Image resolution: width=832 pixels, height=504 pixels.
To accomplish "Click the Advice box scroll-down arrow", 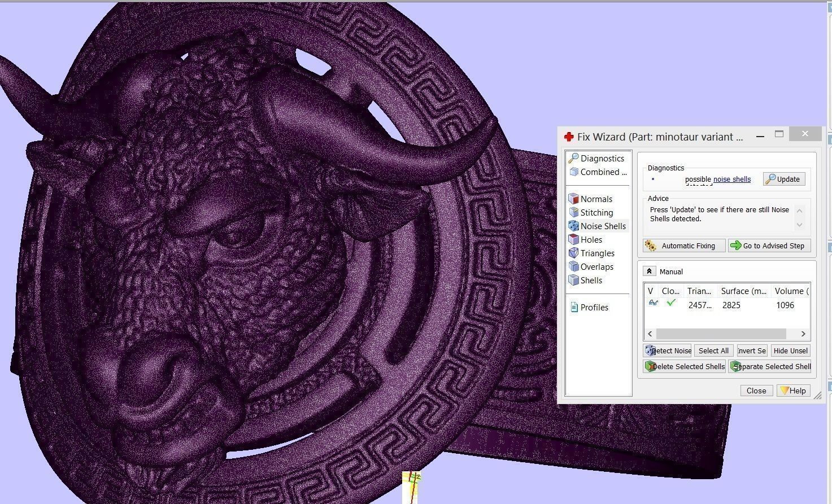I will tap(799, 225).
